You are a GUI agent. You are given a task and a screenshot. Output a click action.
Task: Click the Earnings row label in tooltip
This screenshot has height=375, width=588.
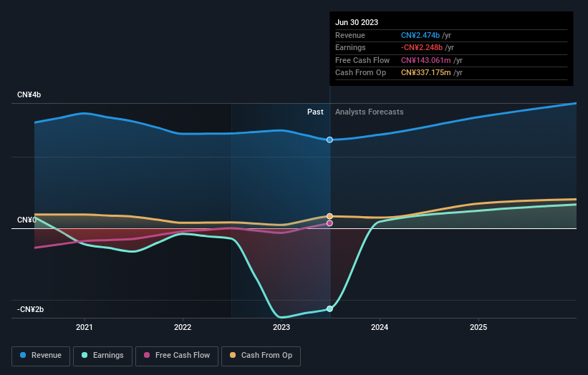coord(350,47)
